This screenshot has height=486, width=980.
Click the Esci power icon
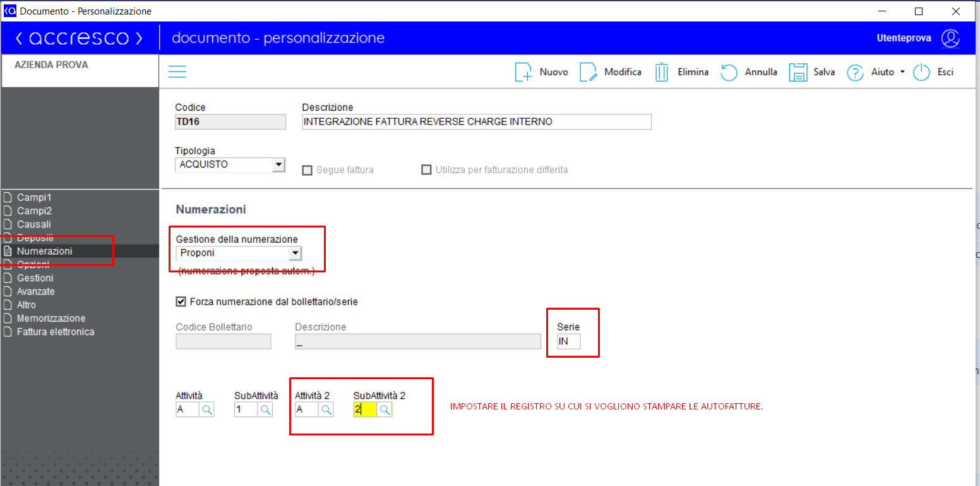coord(922,72)
